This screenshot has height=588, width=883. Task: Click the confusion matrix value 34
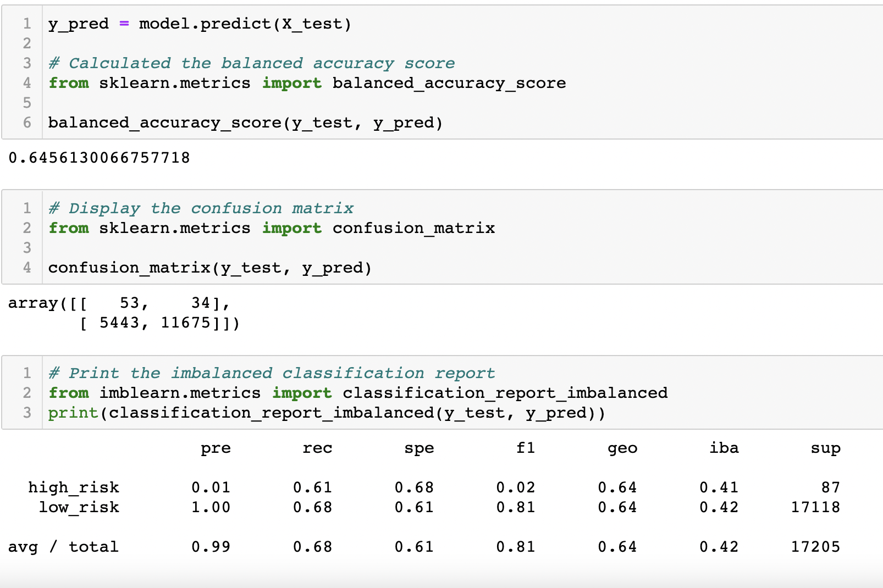[201, 303]
